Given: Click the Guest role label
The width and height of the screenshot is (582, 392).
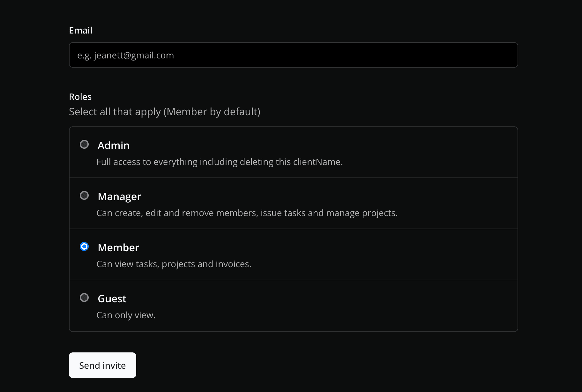Looking at the screenshot, I should [112, 298].
